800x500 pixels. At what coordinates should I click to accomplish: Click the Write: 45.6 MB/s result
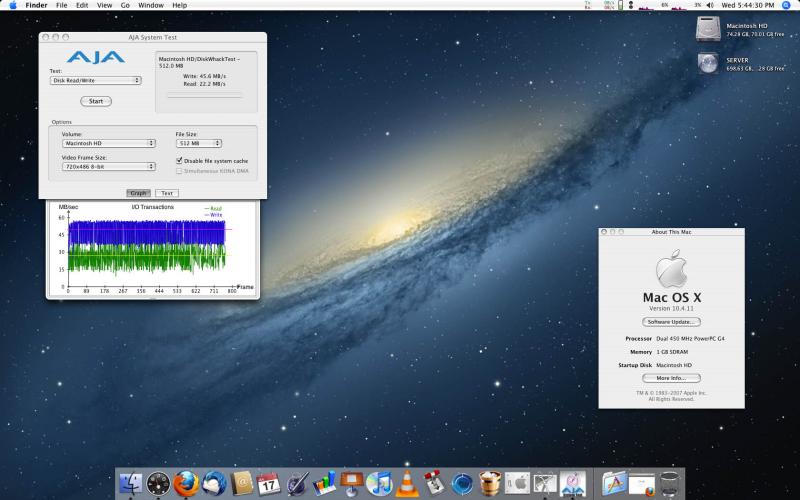(205, 76)
